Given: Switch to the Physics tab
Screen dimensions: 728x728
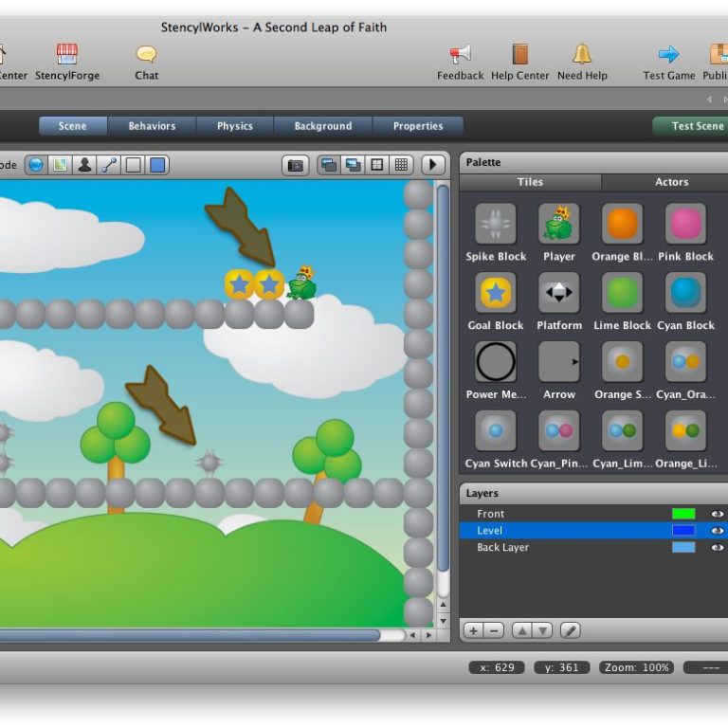Looking at the screenshot, I should click(x=235, y=126).
